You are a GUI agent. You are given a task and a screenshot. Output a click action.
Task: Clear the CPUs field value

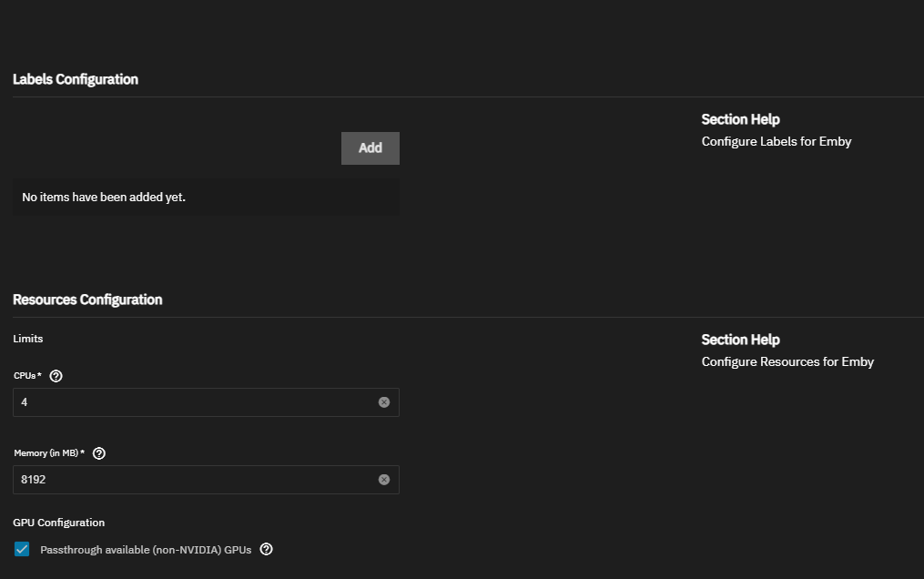click(x=384, y=402)
